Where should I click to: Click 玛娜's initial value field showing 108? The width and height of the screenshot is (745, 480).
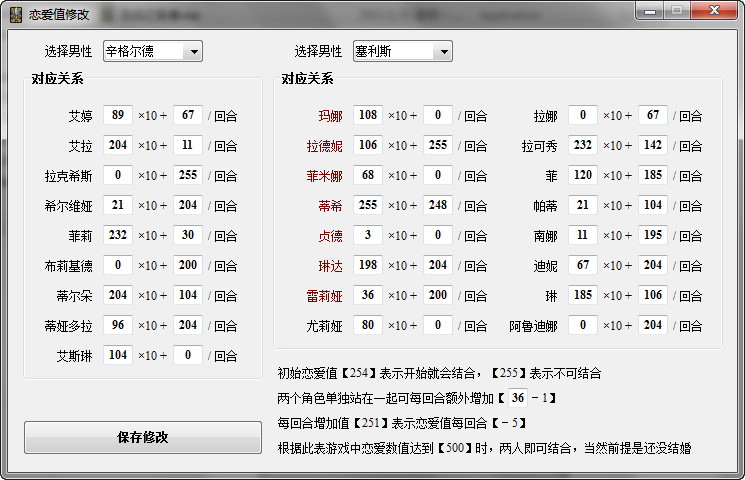click(x=368, y=116)
